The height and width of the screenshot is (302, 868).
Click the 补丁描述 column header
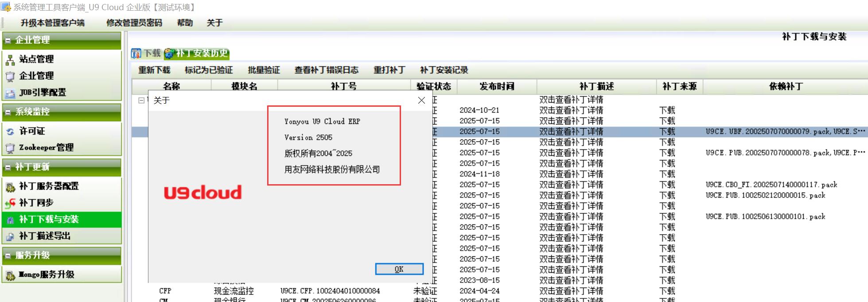pos(597,86)
